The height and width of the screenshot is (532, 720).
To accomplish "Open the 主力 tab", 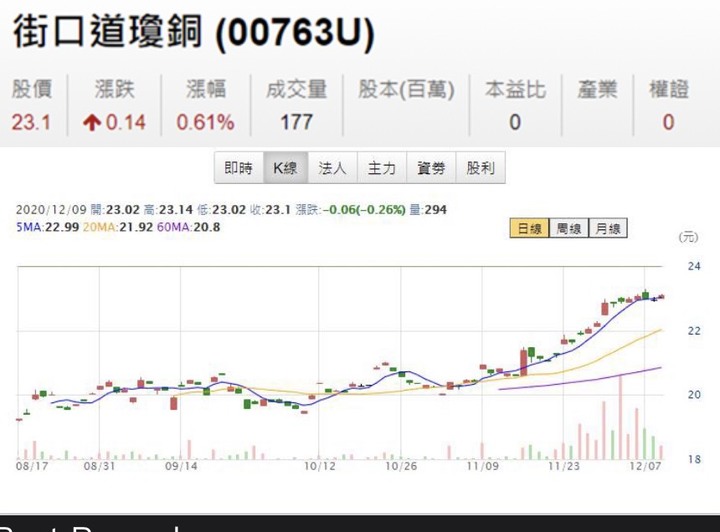I will (x=382, y=168).
